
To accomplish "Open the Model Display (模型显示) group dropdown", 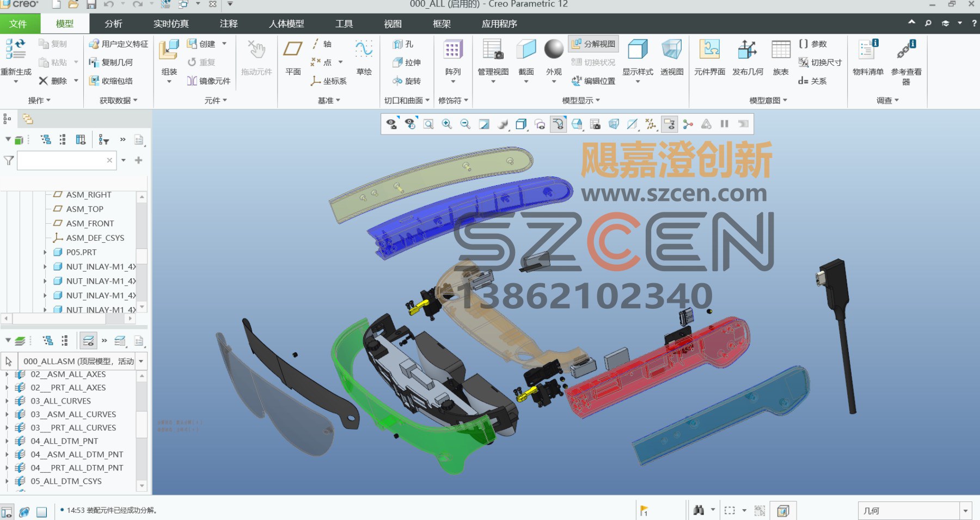I will pos(581,101).
